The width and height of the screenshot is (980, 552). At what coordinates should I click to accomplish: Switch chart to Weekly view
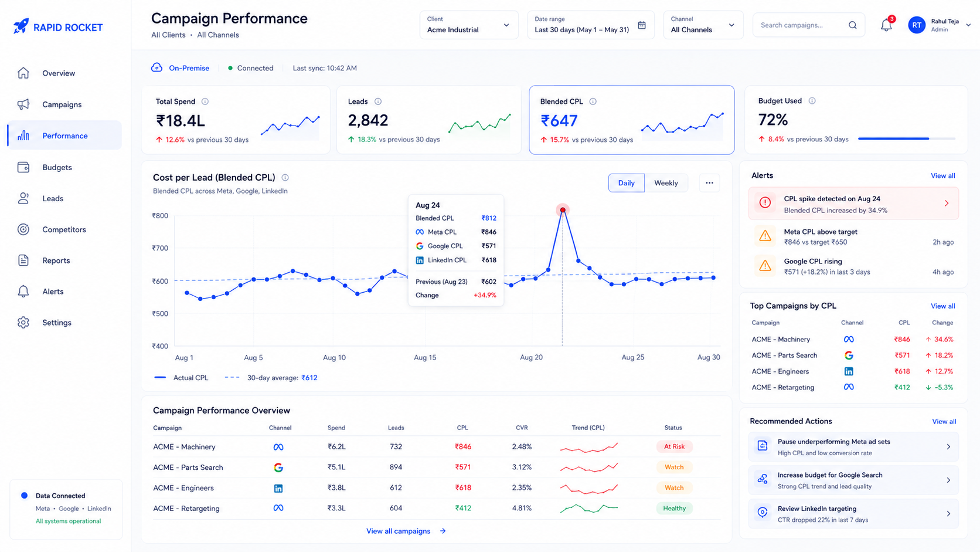[666, 183]
